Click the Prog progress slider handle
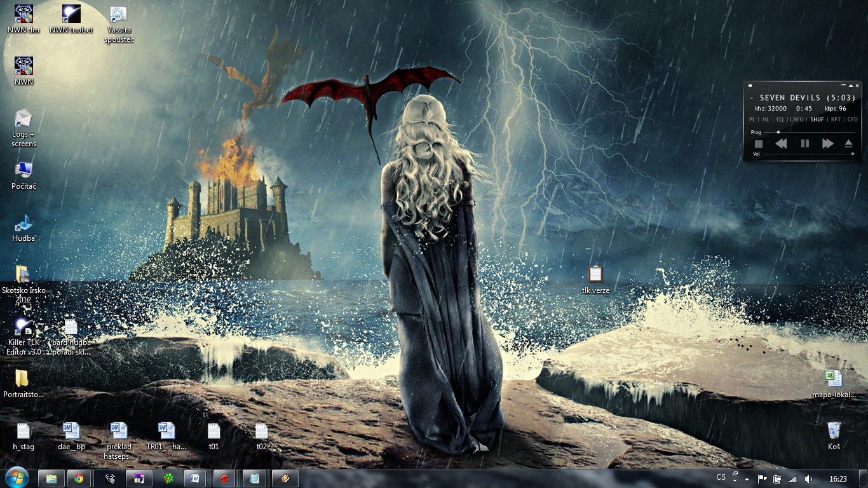The width and height of the screenshot is (868, 488). click(x=778, y=132)
